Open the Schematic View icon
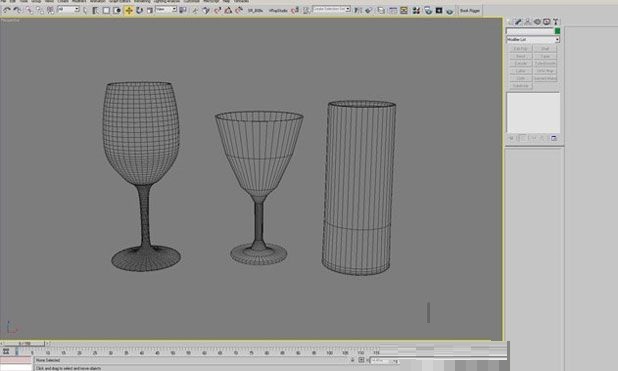 (404, 10)
